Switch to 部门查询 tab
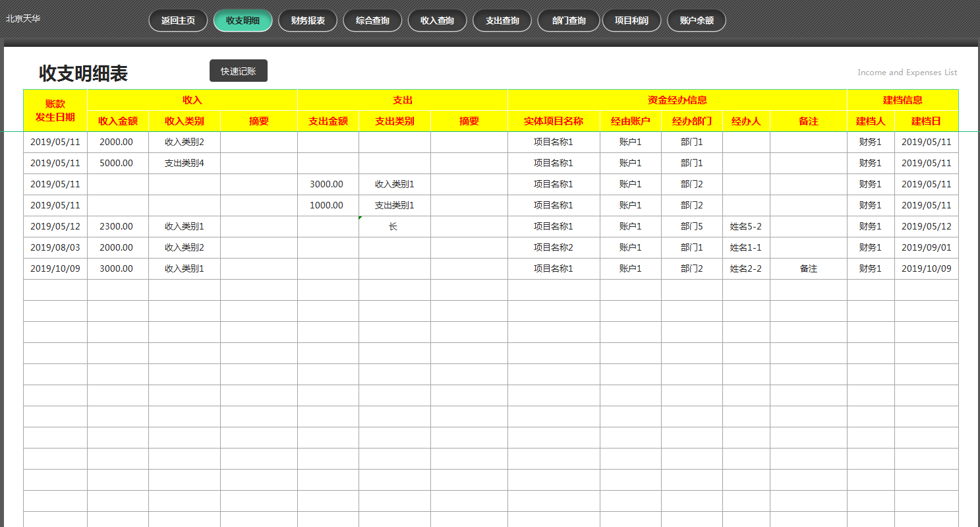980x527 pixels. click(x=569, y=20)
